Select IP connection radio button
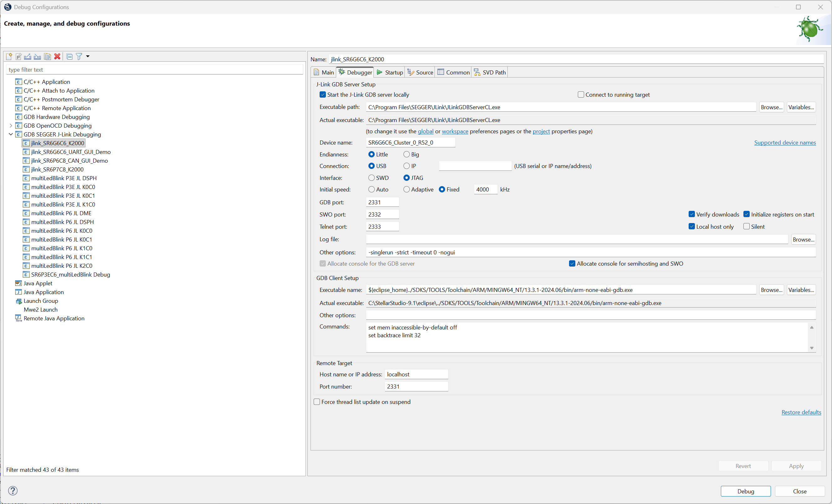 pos(407,166)
